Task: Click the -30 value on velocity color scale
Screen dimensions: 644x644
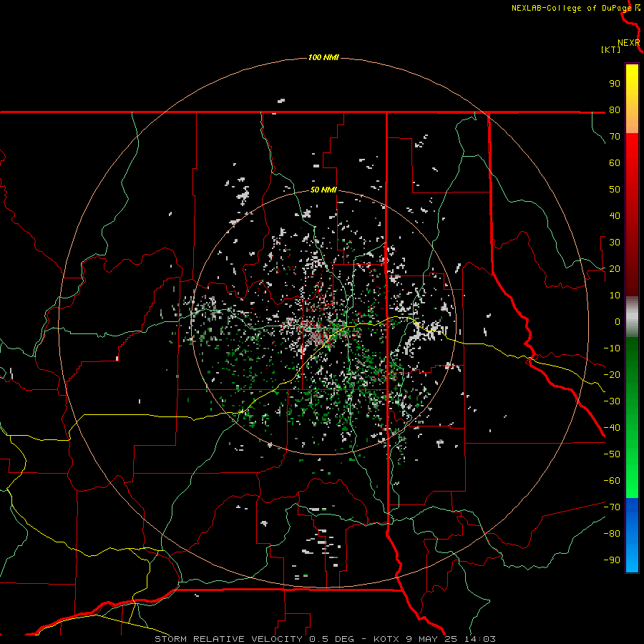Action: (x=612, y=401)
